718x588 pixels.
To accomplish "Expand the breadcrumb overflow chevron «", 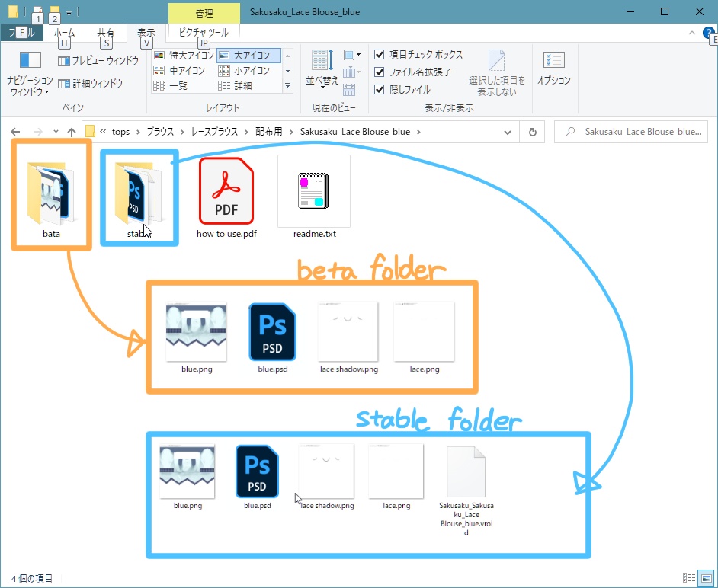I will (103, 132).
